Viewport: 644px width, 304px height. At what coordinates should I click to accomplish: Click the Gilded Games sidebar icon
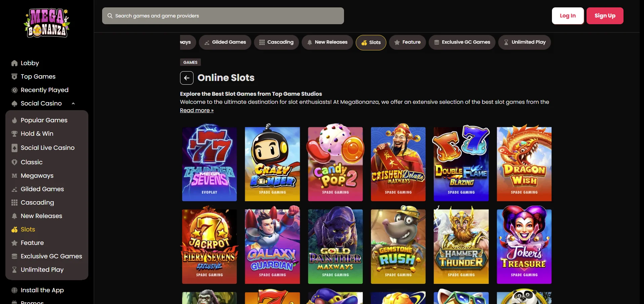(x=14, y=189)
